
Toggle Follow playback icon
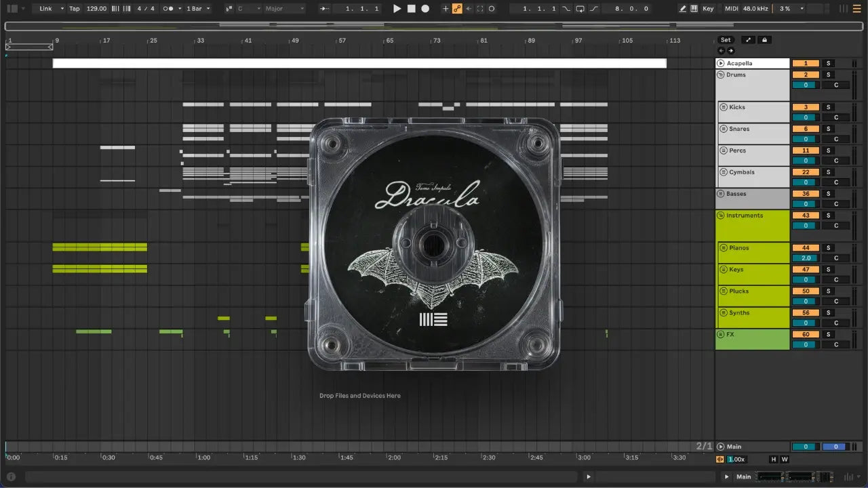(325, 9)
